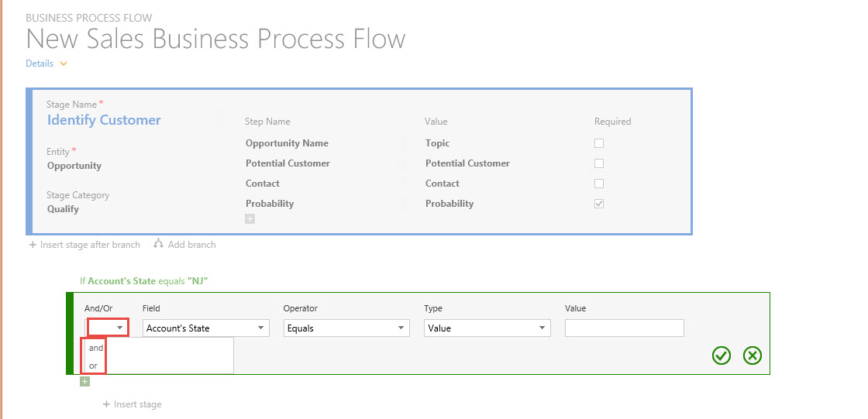The width and height of the screenshot is (868, 419).
Task: Toggle Required checkbox for Contact step
Action: (x=598, y=184)
